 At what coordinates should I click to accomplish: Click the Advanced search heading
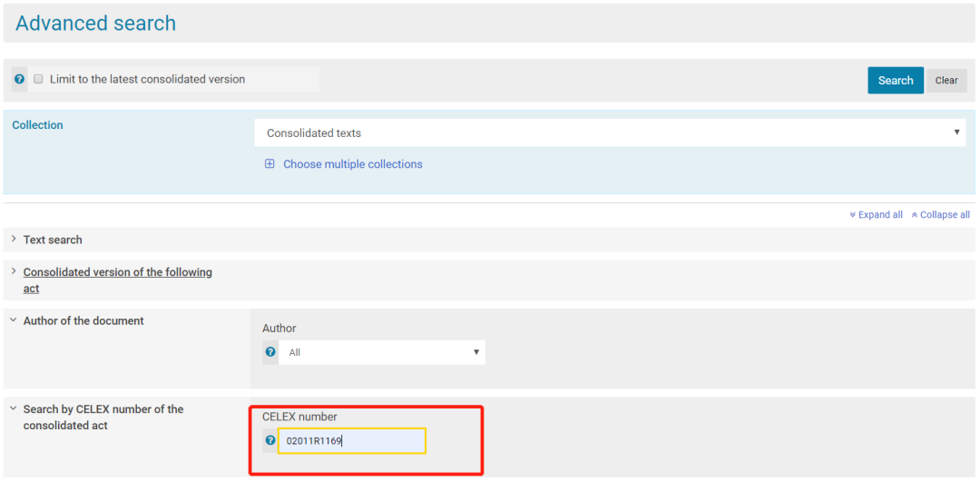[96, 24]
